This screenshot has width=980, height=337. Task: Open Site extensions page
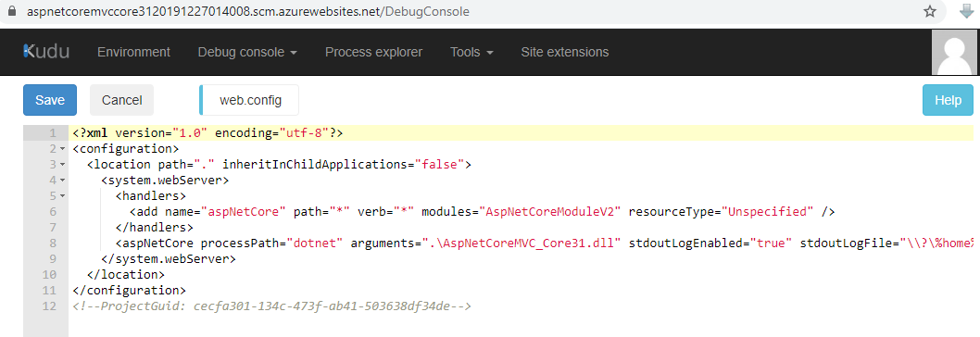[x=565, y=52]
